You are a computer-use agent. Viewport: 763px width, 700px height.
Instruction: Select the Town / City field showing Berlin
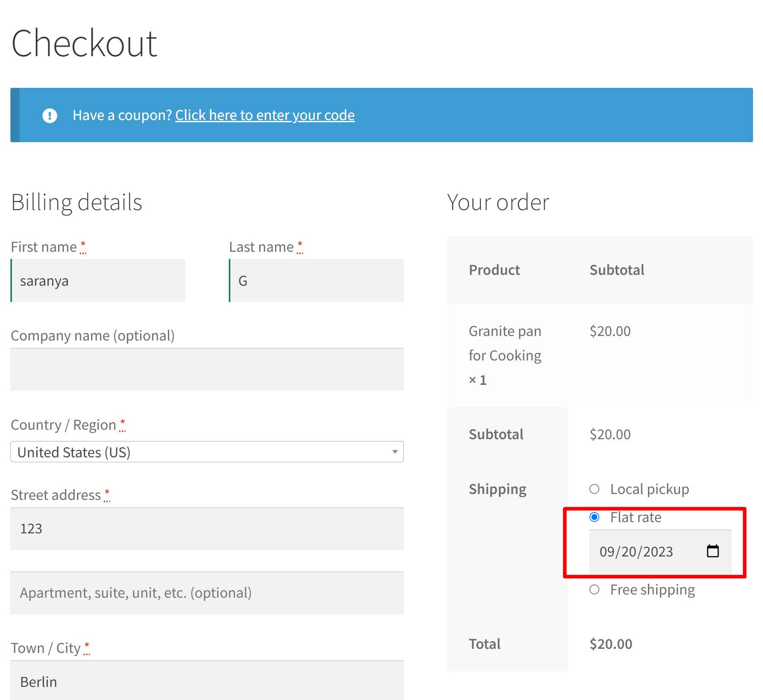click(207, 681)
